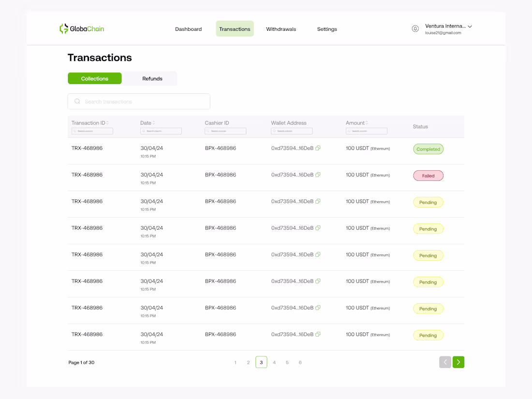The image size is (532, 399).
Task: Click the GlobaChain logo
Action: click(x=82, y=29)
